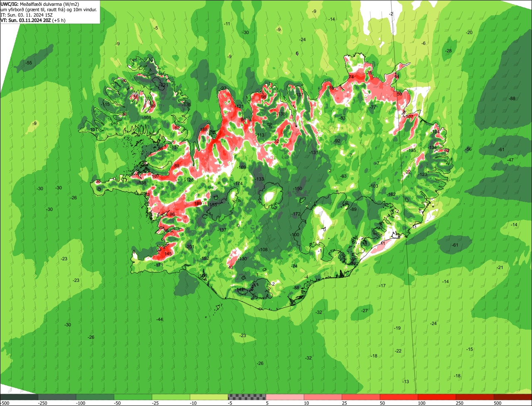Screen dimensions: 532x406
Task: Pick the legend swatch between -100 and -50
Action: point(95,397)
